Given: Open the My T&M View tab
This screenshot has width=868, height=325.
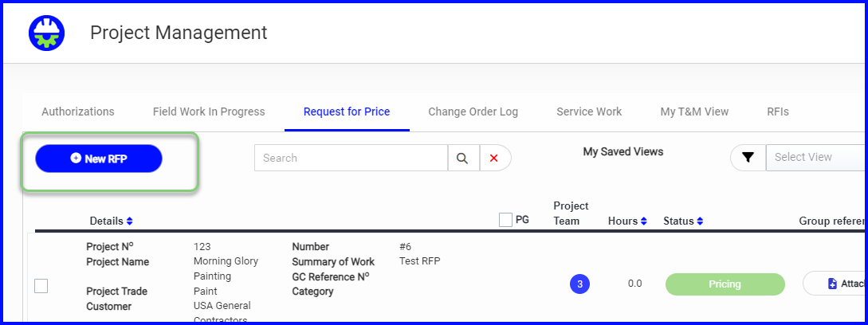Looking at the screenshot, I should click(x=694, y=112).
